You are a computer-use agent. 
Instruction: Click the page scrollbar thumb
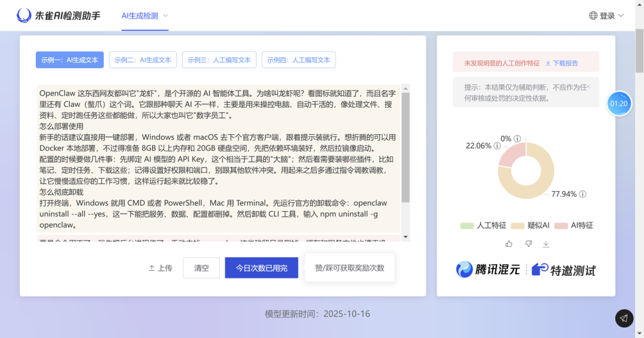639,51
